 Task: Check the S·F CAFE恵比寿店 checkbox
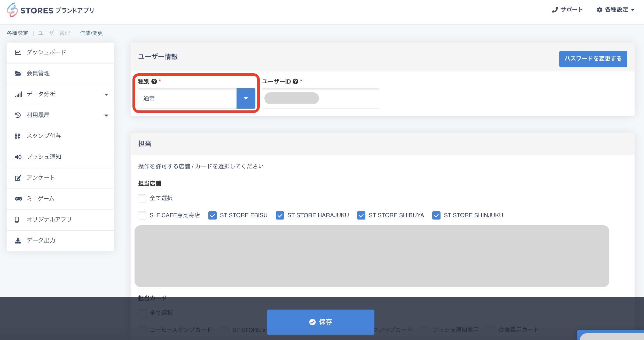click(142, 215)
